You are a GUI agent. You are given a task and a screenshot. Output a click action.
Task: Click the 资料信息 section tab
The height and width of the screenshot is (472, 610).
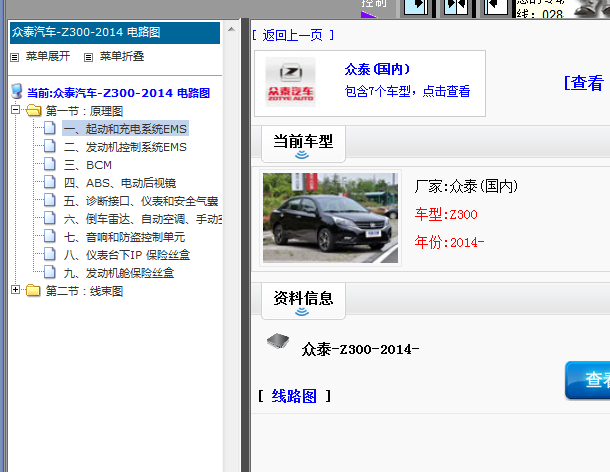303,301
